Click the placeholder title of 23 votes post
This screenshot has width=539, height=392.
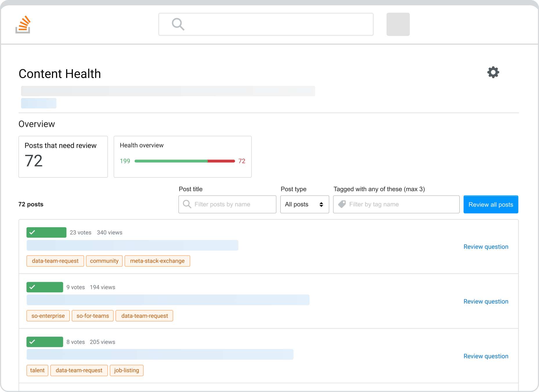click(133, 245)
